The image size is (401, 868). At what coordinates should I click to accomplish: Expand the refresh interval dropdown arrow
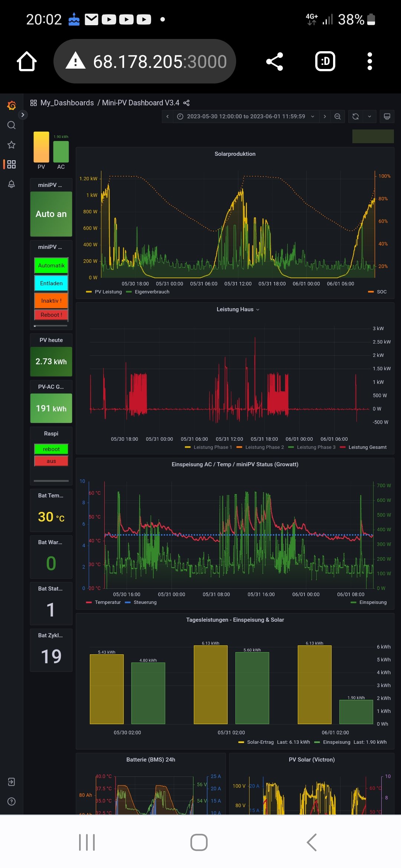[369, 116]
